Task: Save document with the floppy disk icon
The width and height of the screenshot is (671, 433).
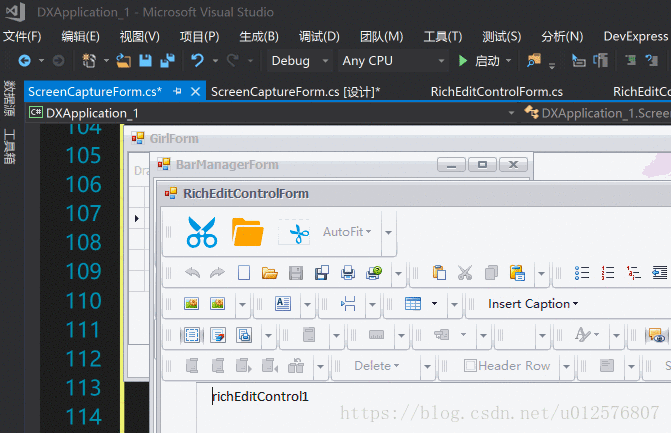Action: tap(296, 273)
